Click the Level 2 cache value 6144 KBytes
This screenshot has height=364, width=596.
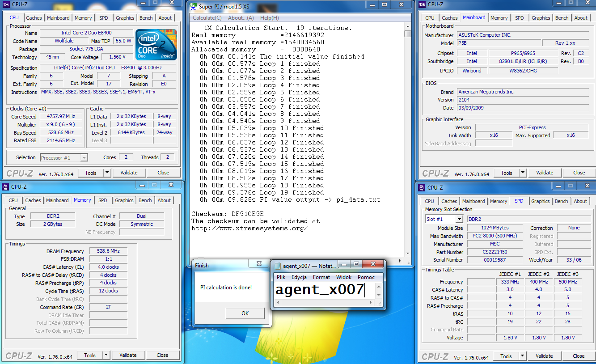tap(131, 133)
